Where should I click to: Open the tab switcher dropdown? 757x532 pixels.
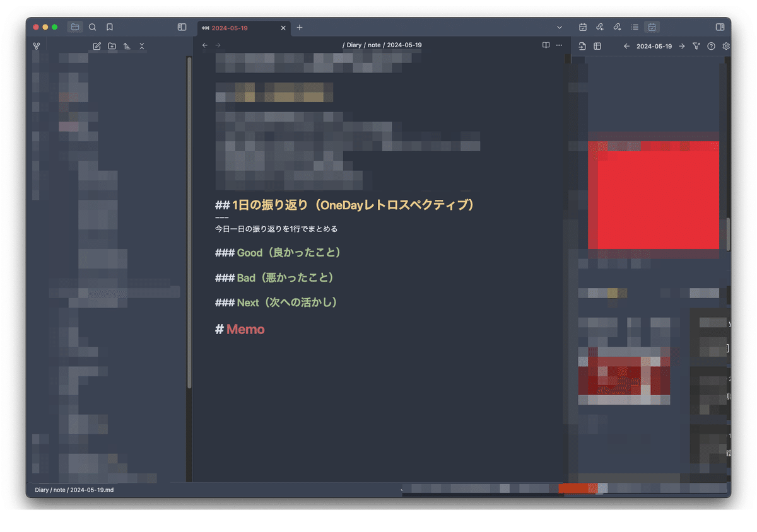(559, 27)
